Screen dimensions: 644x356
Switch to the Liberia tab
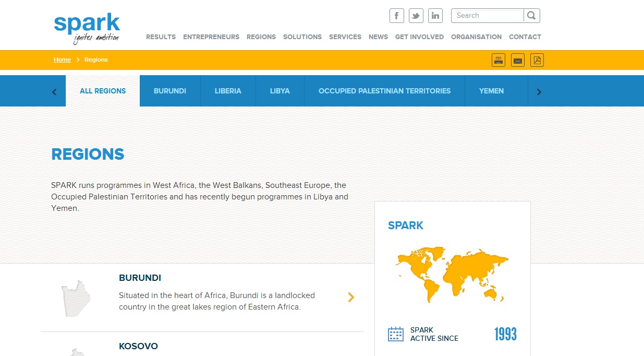tap(228, 91)
